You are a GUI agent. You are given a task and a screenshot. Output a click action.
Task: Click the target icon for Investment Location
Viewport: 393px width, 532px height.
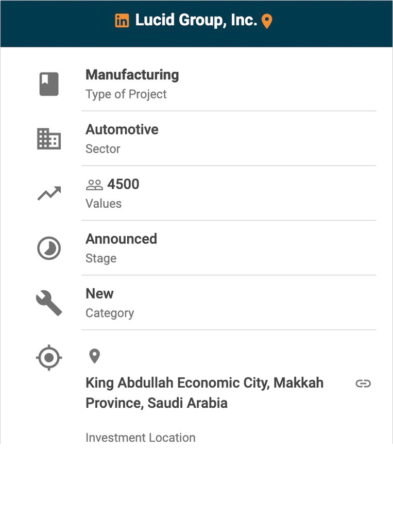[x=49, y=357]
